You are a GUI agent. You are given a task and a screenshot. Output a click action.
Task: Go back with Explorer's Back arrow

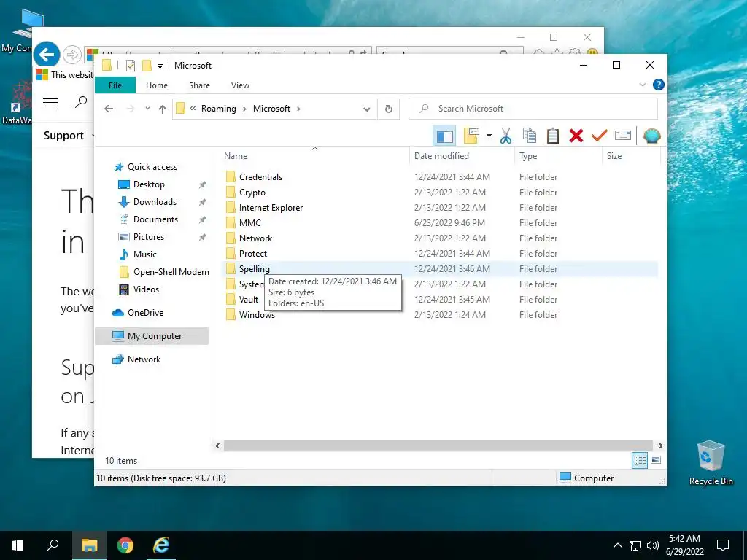(x=109, y=109)
